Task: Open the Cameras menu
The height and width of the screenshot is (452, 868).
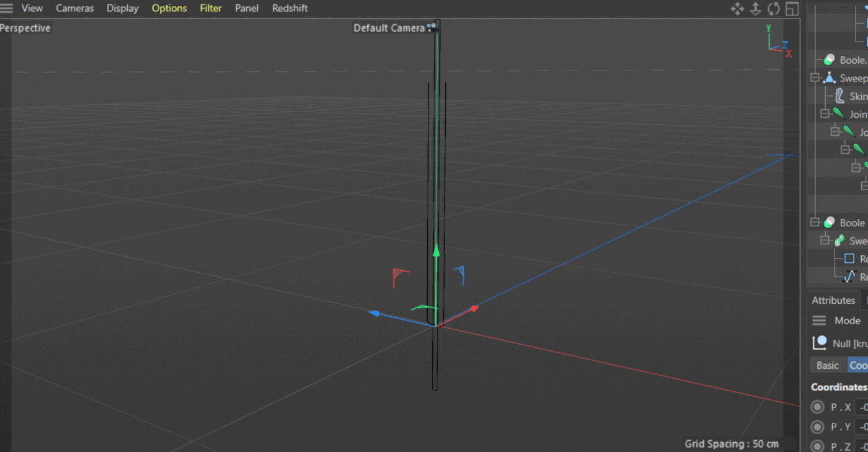Action: [x=74, y=8]
